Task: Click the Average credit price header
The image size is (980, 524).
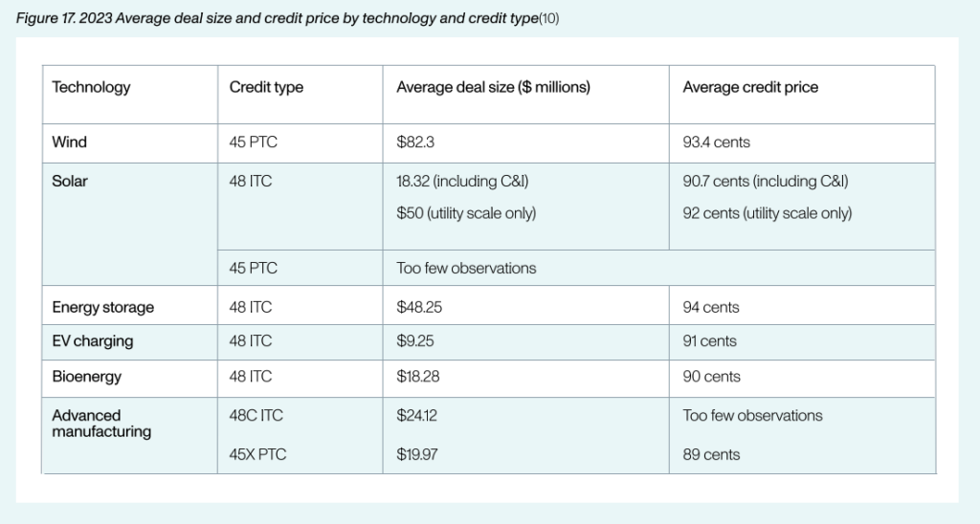Action: (x=750, y=87)
